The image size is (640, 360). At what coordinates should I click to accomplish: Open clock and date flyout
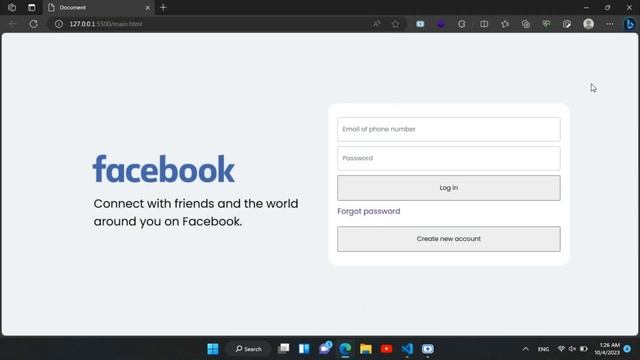(607, 349)
